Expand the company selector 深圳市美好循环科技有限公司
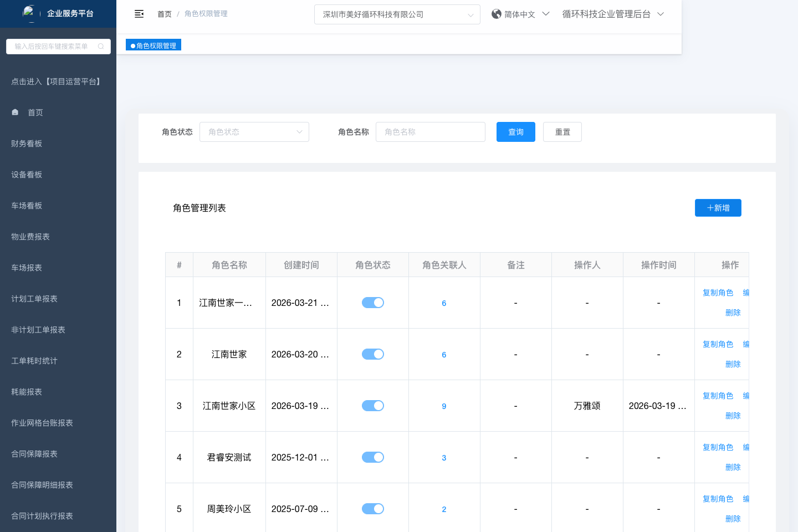Viewport: 798px width, 532px height. point(397,14)
